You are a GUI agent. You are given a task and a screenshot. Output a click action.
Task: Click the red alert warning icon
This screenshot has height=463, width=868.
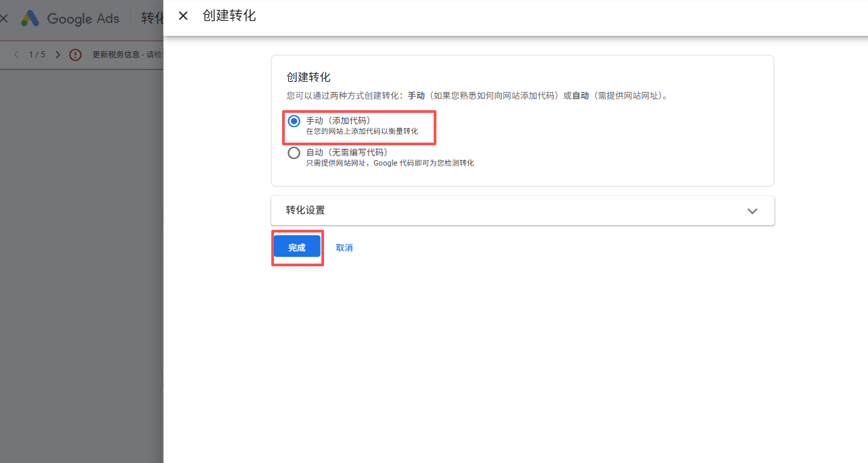pyautogui.click(x=75, y=55)
